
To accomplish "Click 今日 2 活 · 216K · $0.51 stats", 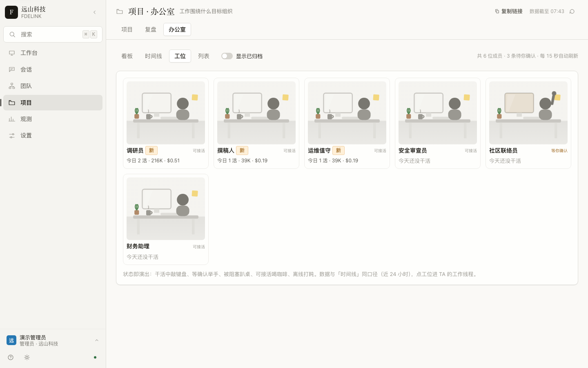I will (x=153, y=161).
